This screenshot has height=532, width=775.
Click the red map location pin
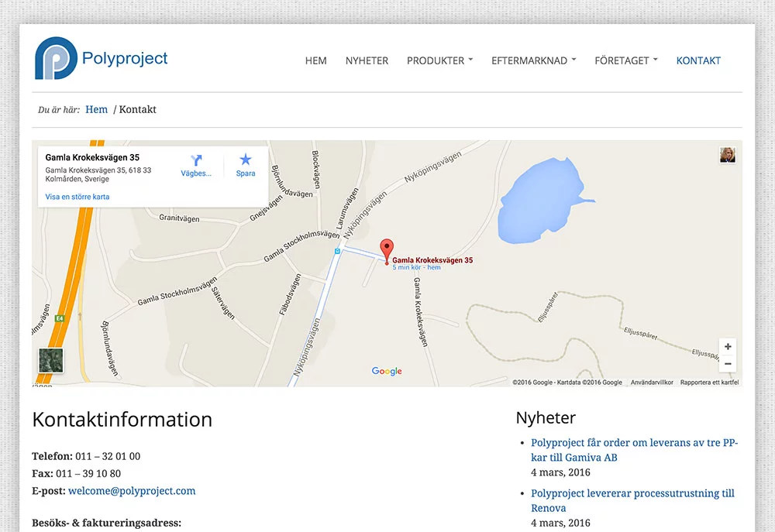(387, 252)
